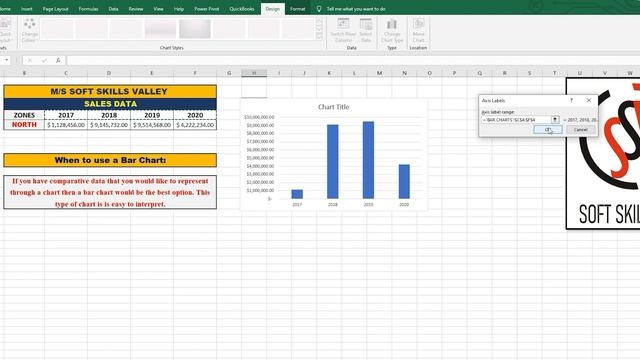Open the Help ribbon tab
The width and height of the screenshot is (640, 360).
(179, 9)
